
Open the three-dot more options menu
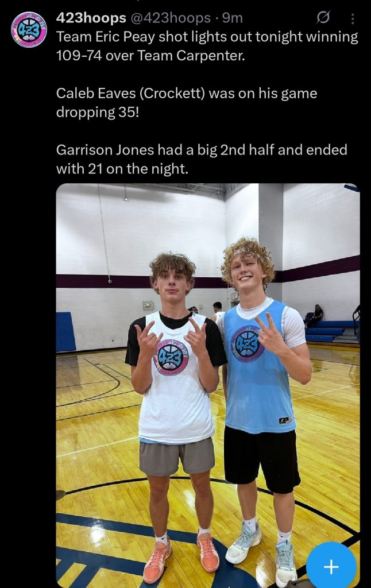coord(353,19)
